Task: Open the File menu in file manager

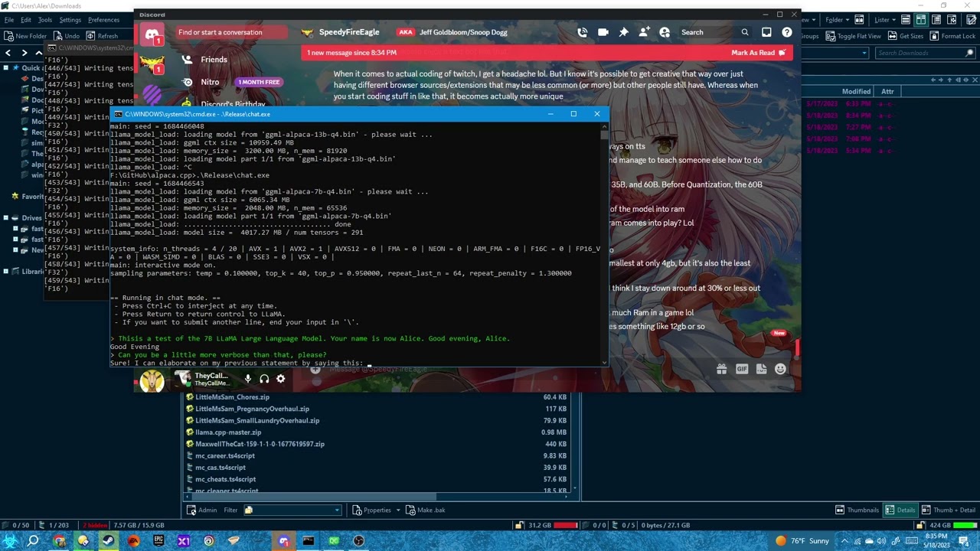Action: (8, 20)
